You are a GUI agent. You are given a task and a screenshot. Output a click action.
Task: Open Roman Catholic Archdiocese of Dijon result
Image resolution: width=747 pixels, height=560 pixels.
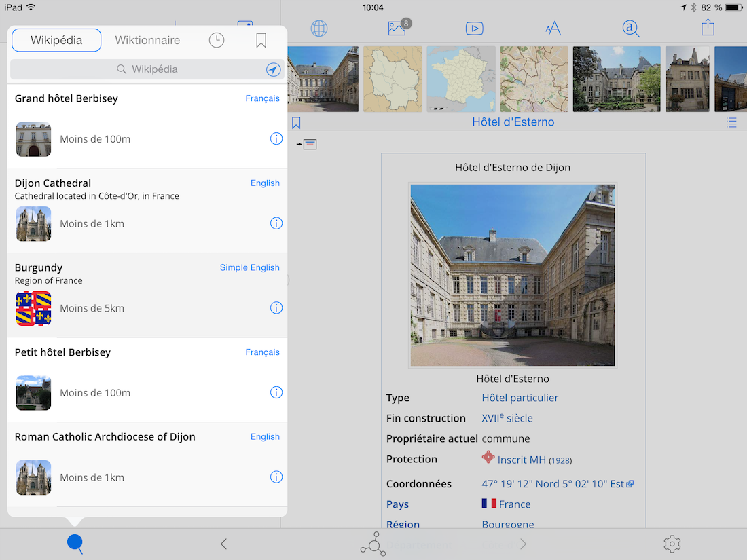[147, 464]
